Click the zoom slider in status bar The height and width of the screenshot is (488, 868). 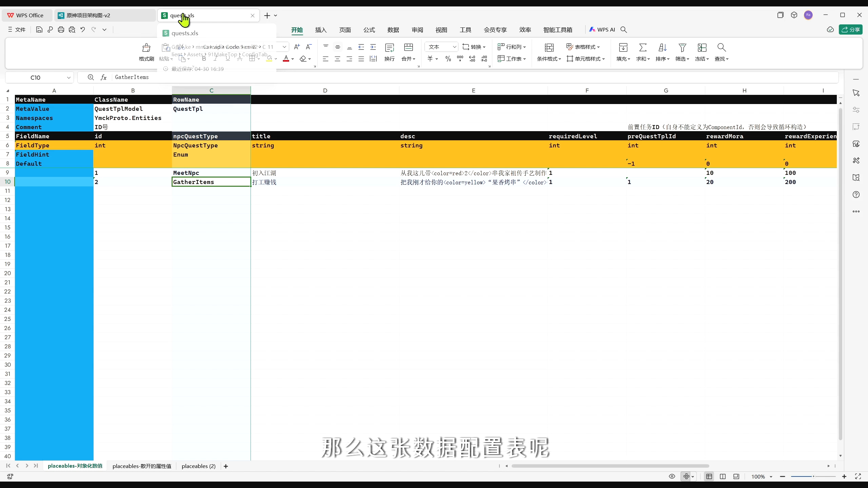[813, 476]
